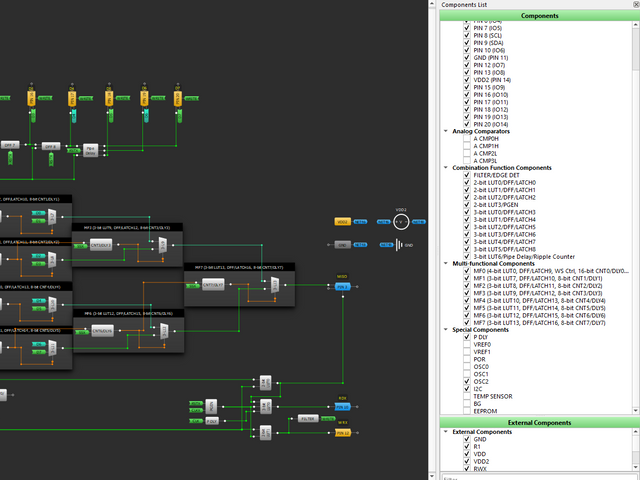Select the yellow PIN 12 output block
The image size is (640, 480).
point(343,433)
